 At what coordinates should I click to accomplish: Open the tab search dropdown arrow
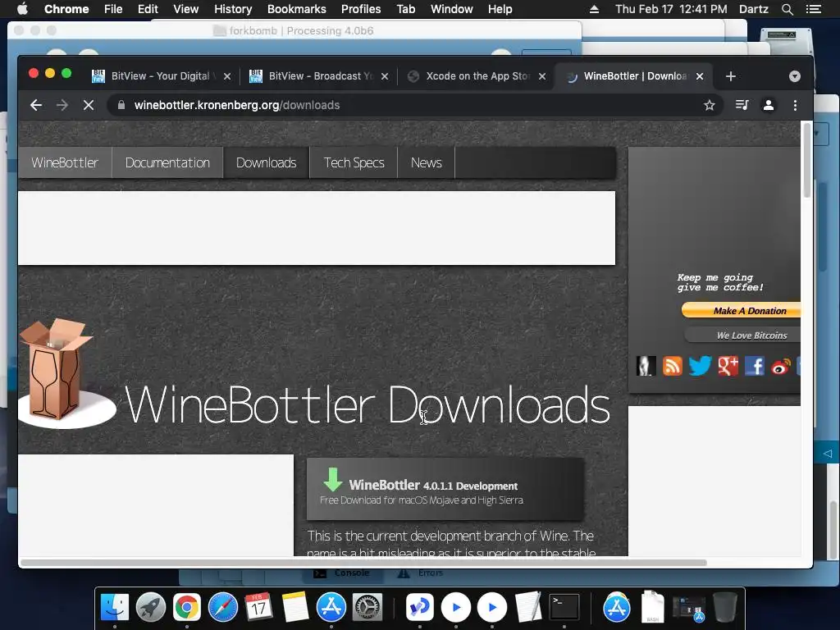794,76
